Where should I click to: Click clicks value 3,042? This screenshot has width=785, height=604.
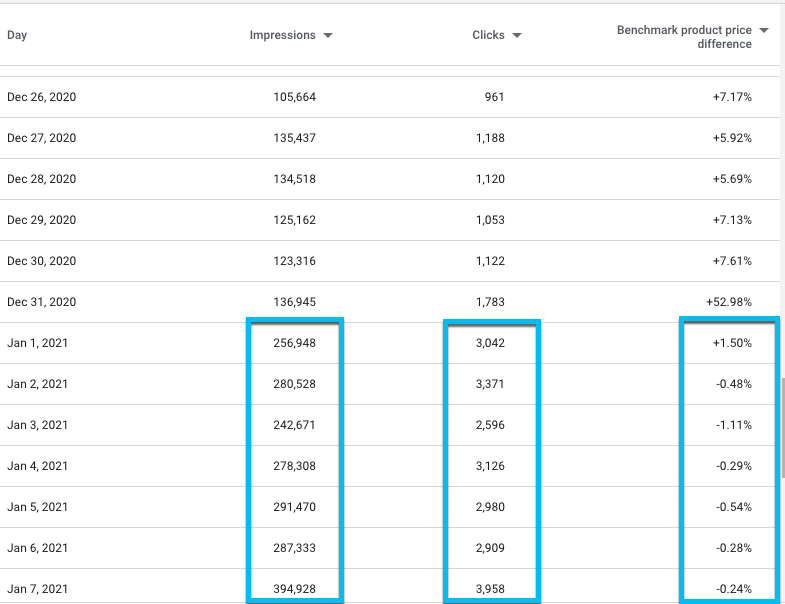(x=490, y=343)
